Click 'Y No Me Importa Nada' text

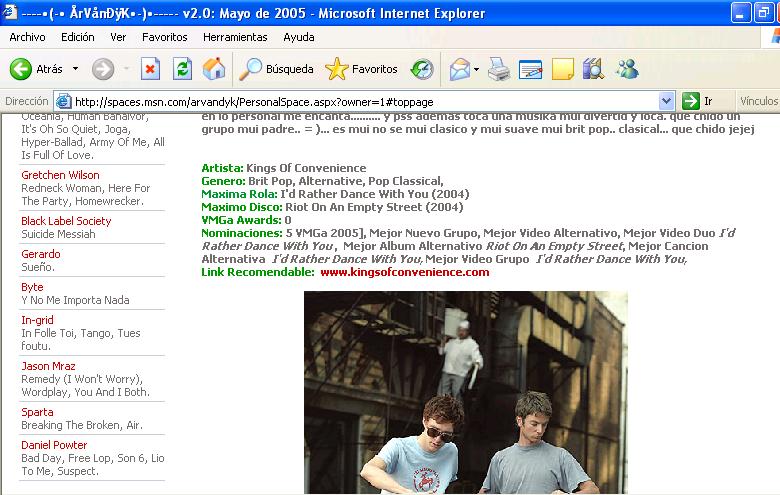point(75,300)
